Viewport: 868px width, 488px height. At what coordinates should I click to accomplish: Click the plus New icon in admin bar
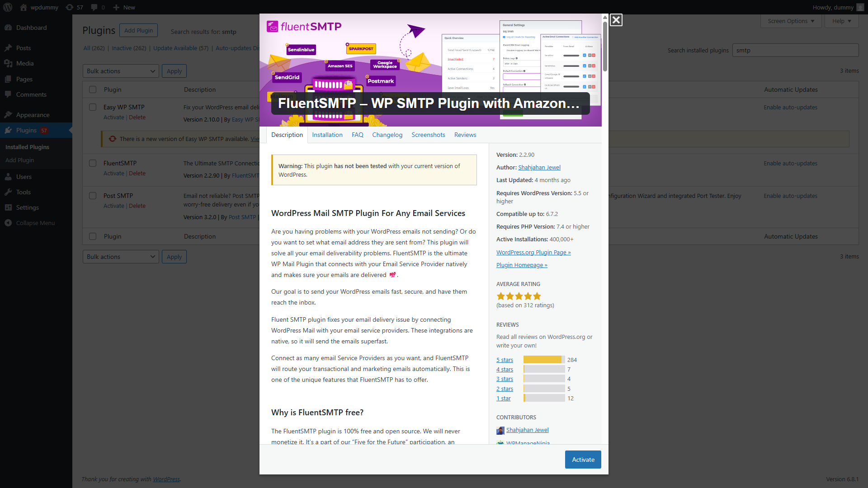point(116,7)
